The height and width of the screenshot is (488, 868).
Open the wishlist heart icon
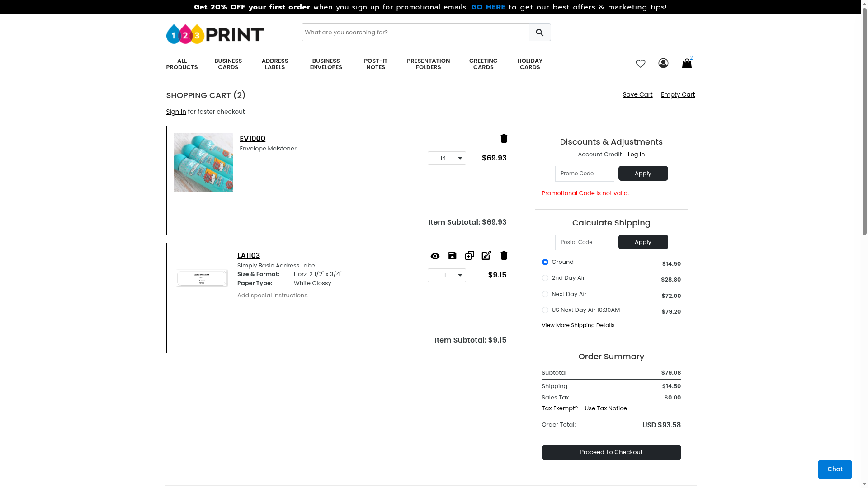pos(640,64)
